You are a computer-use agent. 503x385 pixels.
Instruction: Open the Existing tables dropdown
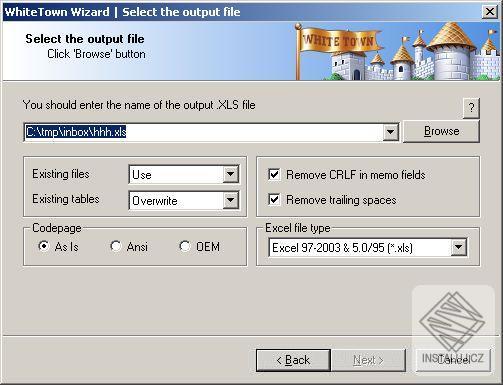pos(231,200)
